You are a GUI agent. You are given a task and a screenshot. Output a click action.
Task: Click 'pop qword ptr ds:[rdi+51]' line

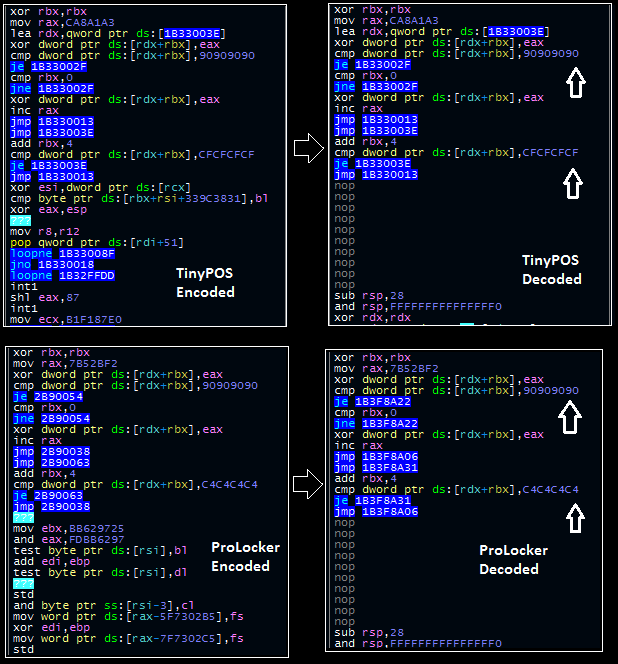(97, 243)
